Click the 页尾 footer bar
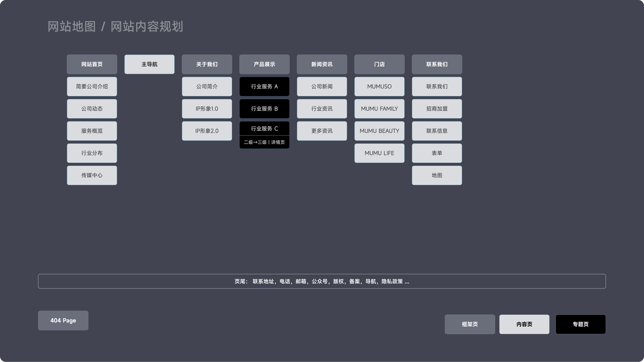The width and height of the screenshot is (644, 362). click(x=322, y=281)
